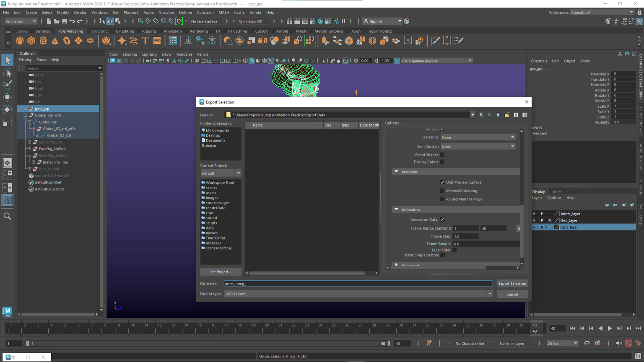
Task: Click the Redo arrow icon
Action: (x=80, y=21)
